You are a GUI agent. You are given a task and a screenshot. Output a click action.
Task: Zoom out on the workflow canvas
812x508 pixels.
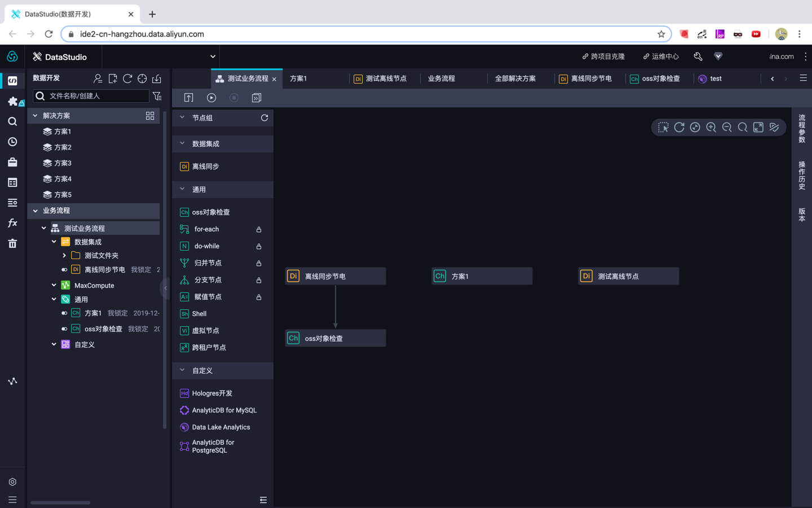tap(727, 128)
